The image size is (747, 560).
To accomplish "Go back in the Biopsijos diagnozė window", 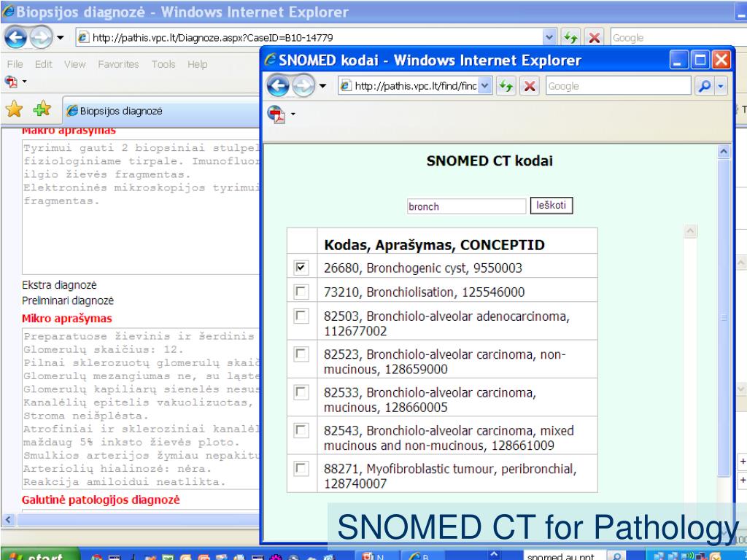I will pos(15,37).
